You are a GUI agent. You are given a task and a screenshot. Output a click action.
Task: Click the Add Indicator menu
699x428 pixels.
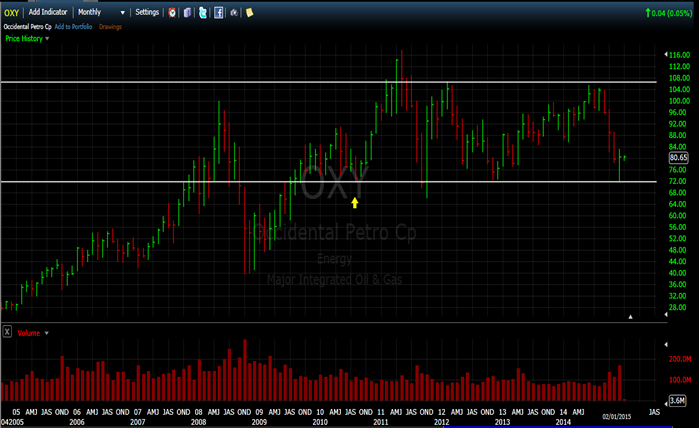pos(48,12)
